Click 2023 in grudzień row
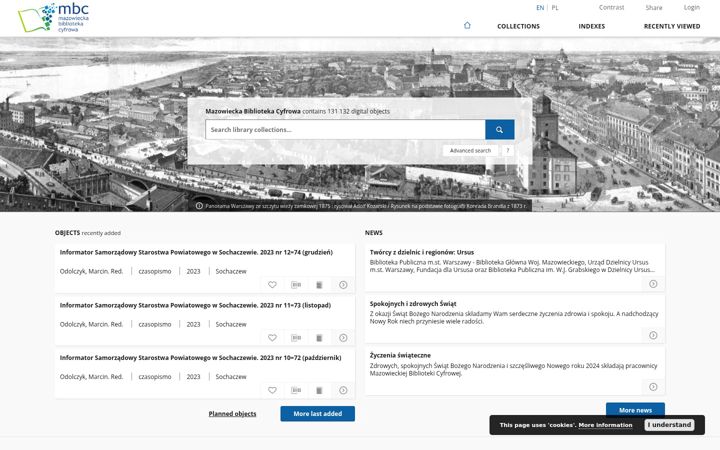720x450 pixels. (x=193, y=271)
